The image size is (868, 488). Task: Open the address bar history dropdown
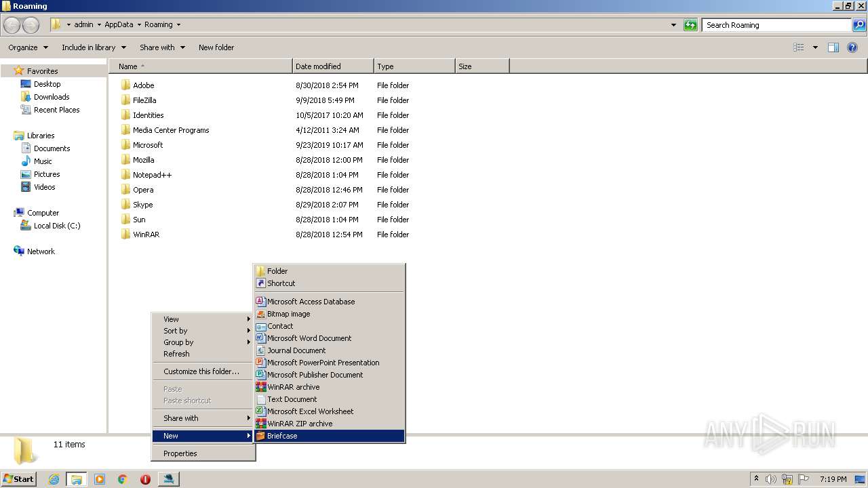click(673, 25)
